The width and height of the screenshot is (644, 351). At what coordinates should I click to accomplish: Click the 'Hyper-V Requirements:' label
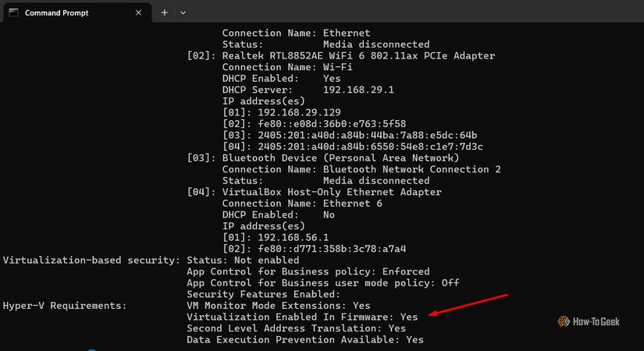(65, 305)
